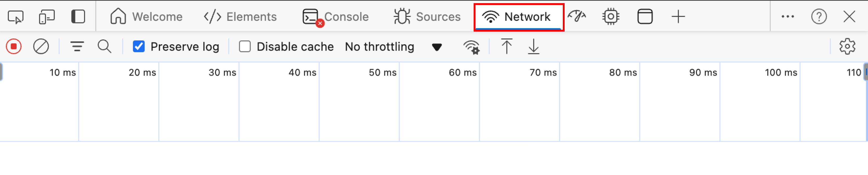The width and height of the screenshot is (868, 175).
Task: Click the inspect element picker icon
Action: [x=16, y=16]
